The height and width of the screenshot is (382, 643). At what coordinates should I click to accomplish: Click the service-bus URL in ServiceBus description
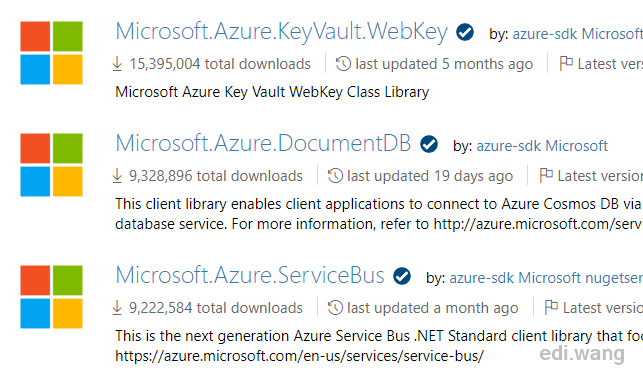(x=299, y=356)
